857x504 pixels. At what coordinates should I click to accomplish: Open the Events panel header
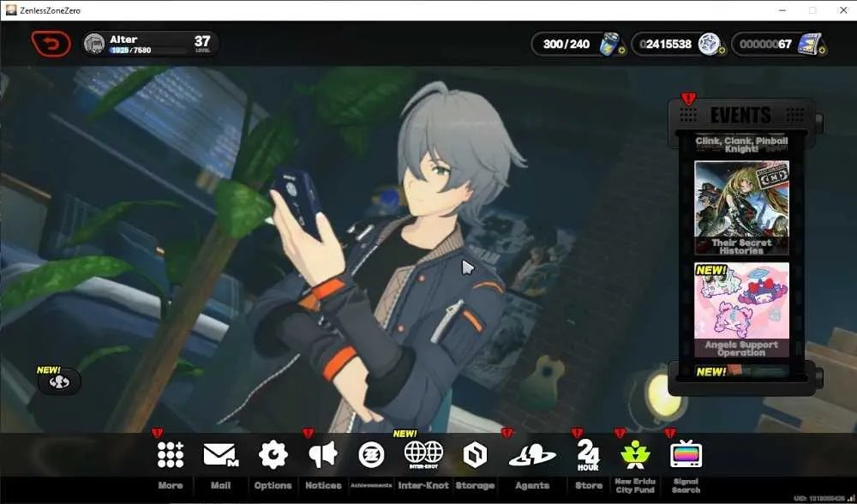point(741,115)
